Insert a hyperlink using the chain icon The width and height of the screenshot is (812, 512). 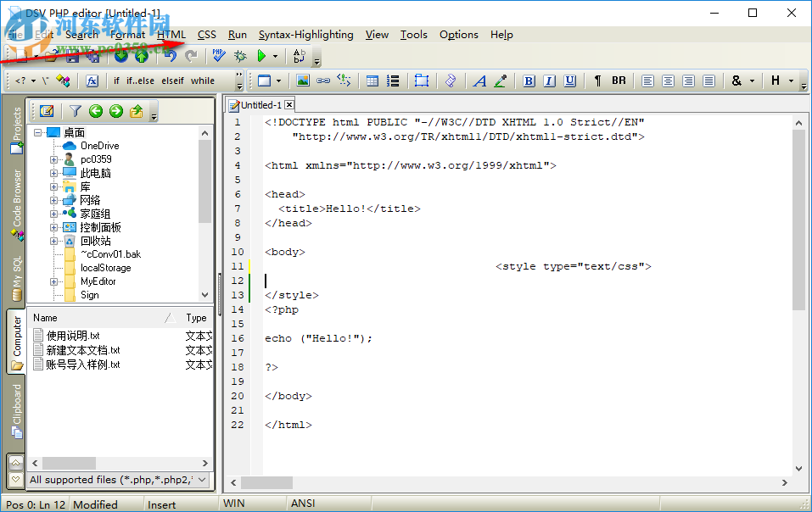[322, 81]
